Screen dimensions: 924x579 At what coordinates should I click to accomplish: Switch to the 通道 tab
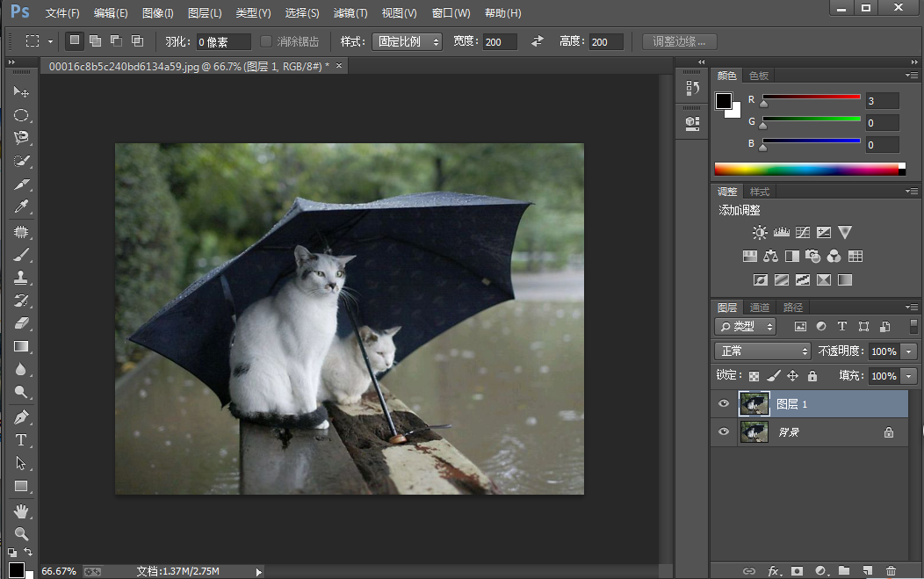coord(760,308)
